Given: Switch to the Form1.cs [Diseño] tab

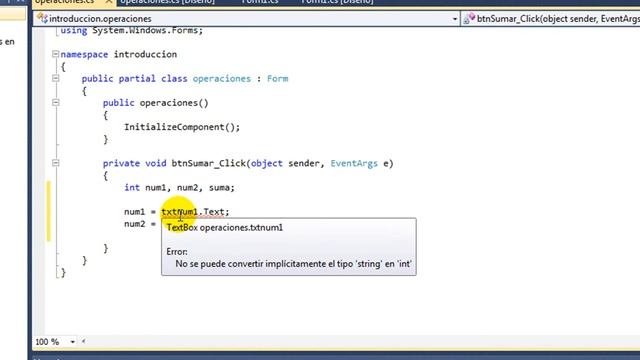Looking at the screenshot, I should 337,2.
